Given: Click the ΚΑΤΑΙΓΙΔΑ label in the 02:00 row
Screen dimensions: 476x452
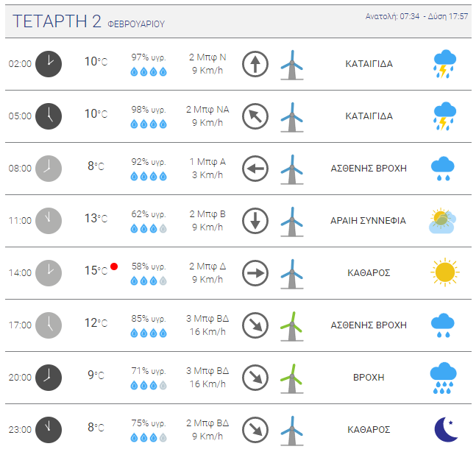Looking at the screenshot, I should (x=369, y=64).
